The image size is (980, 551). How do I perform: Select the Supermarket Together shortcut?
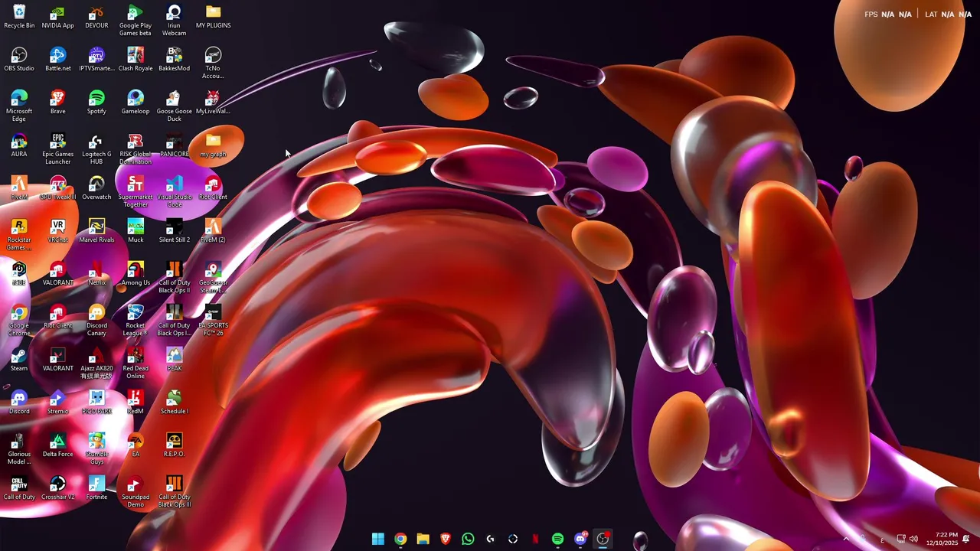click(x=136, y=192)
